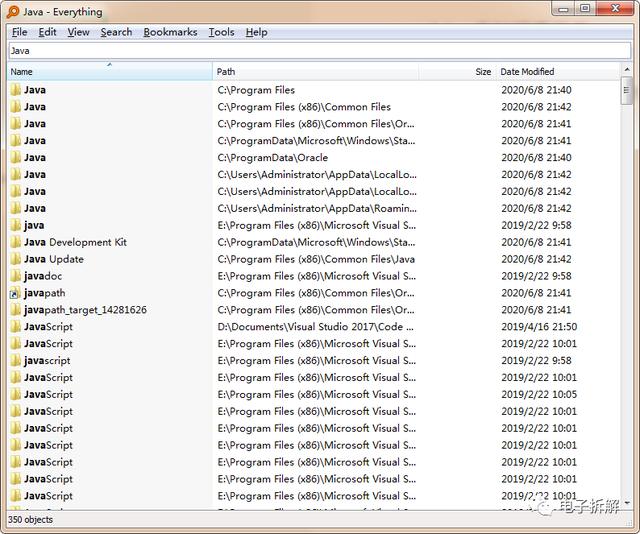This screenshot has height=534, width=640.
Task: Sort results by Size column header
Action: pyautogui.click(x=456, y=71)
